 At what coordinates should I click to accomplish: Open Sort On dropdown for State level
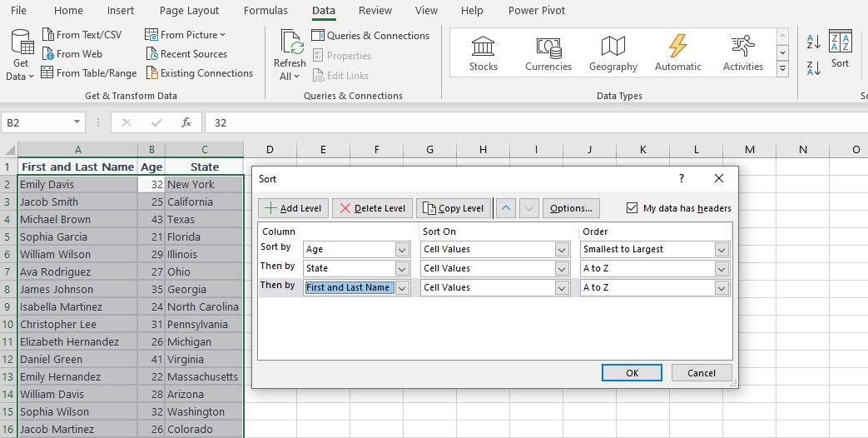click(562, 269)
